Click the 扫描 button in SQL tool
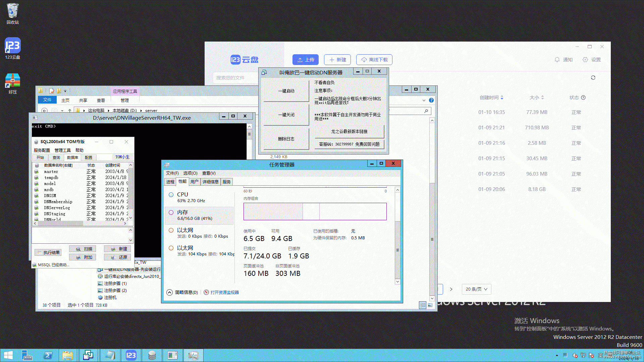644x362 pixels. click(83, 249)
